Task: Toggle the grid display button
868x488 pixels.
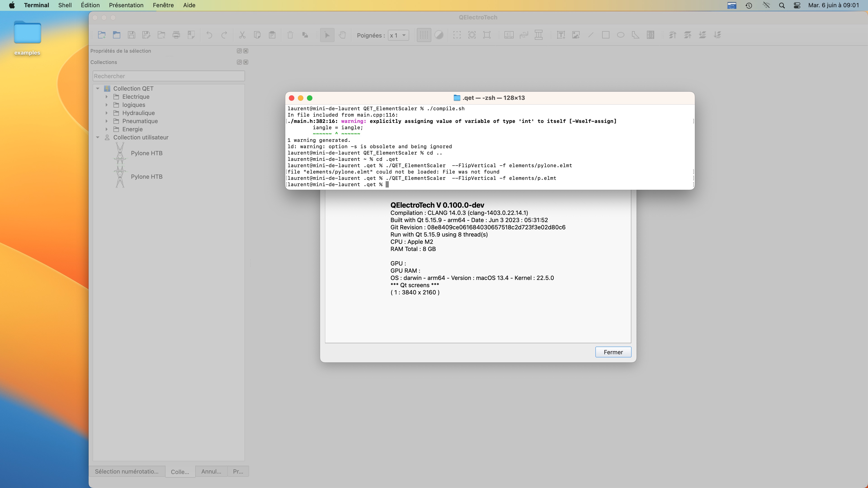Action: [x=424, y=35]
